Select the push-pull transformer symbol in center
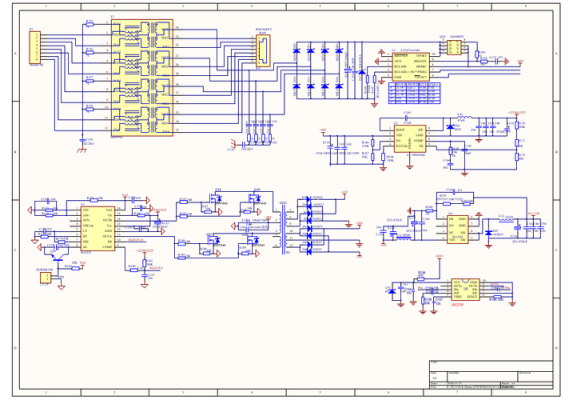573x400 pixels. (x=284, y=229)
